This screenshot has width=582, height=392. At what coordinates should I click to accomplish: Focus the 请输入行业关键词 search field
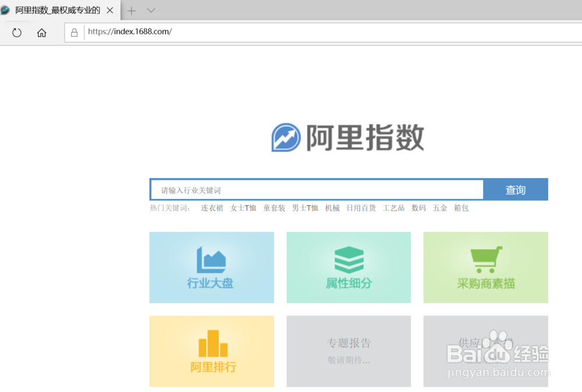[317, 190]
